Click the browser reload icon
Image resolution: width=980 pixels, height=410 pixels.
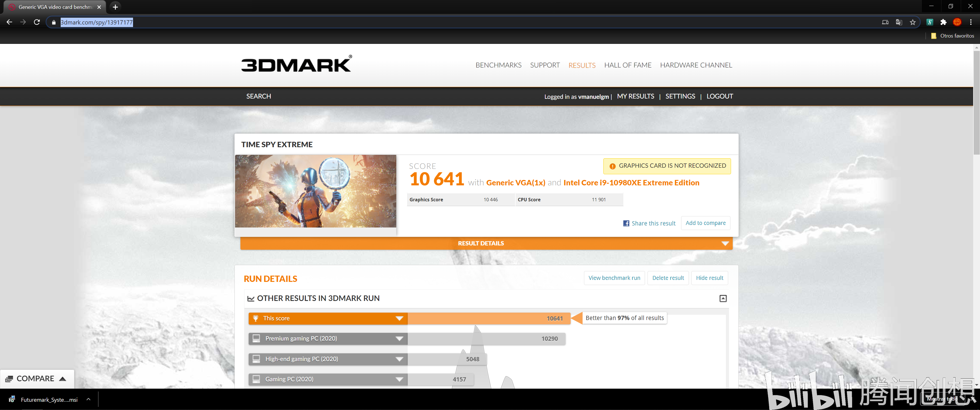click(37, 22)
